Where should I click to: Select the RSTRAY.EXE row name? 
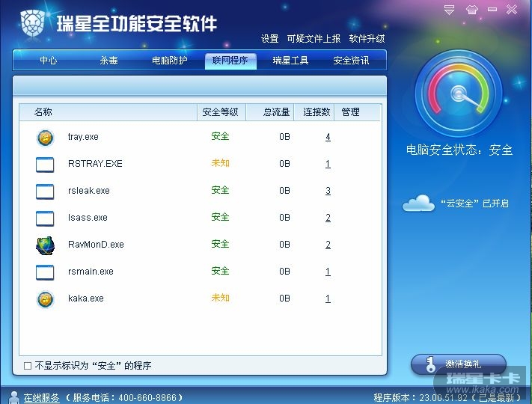click(95, 164)
